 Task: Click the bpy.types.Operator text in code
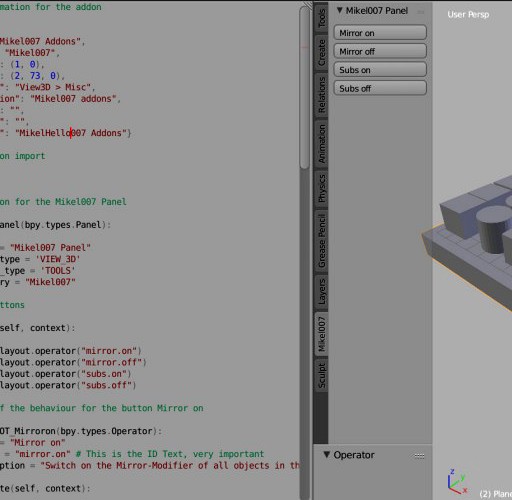[107, 431]
